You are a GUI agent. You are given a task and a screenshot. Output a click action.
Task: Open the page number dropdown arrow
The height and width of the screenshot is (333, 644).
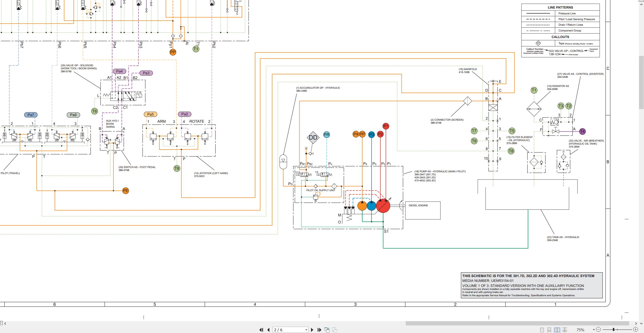[x=306, y=330]
